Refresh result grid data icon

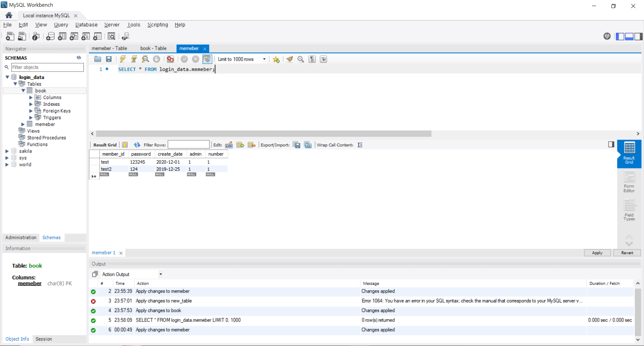click(137, 145)
